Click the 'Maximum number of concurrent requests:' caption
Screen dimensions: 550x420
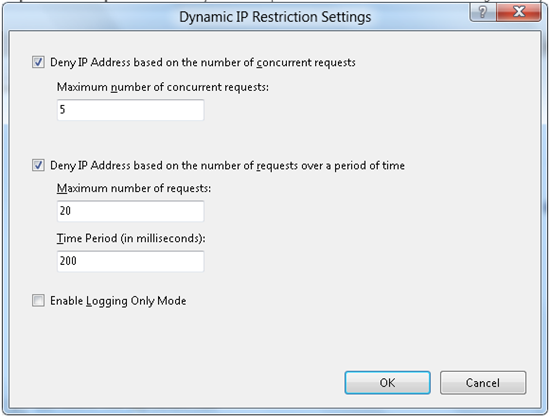click(163, 87)
